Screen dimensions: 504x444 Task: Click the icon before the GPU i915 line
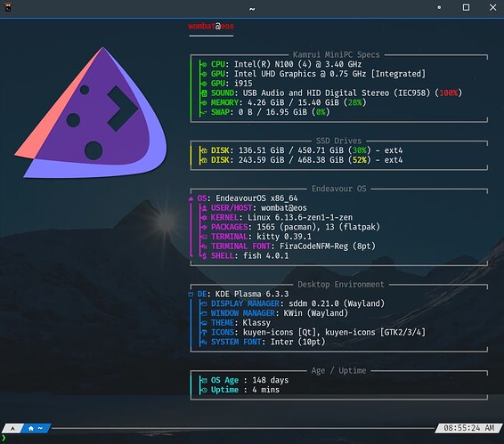pyautogui.click(x=204, y=84)
